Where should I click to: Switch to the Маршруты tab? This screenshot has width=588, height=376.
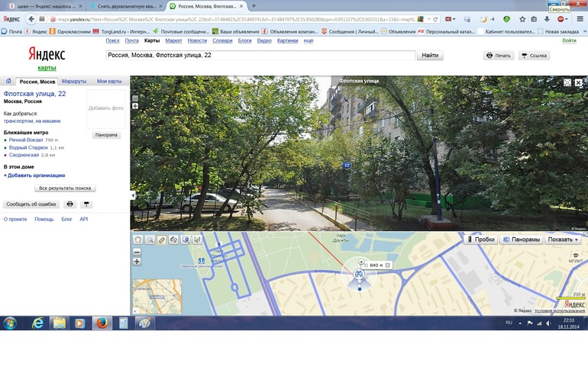pos(74,81)
